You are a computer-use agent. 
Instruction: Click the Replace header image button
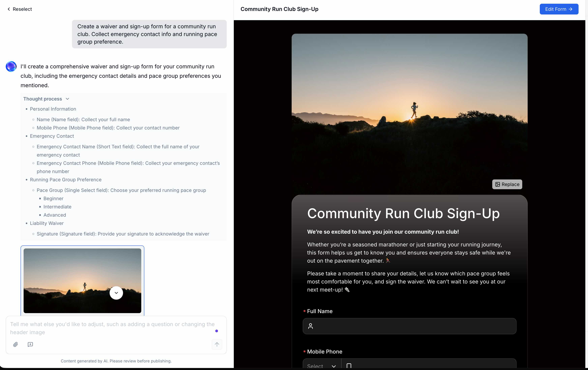(x=507, y=184)
